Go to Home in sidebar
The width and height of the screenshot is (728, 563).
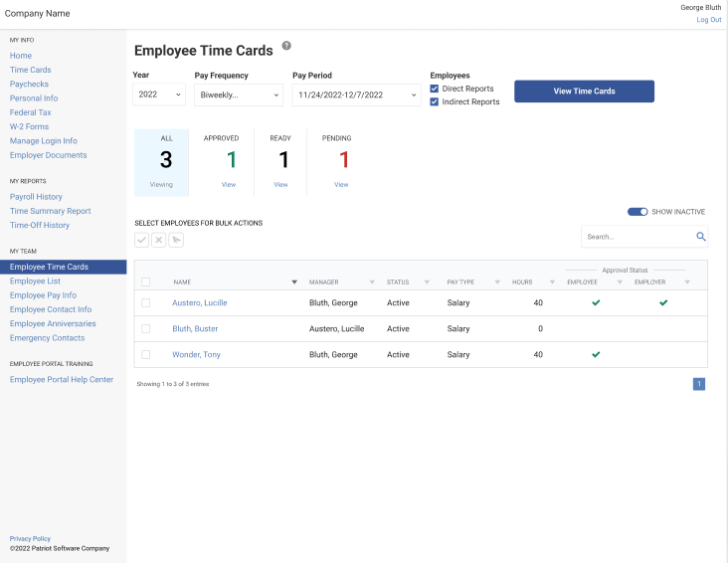click(21, 56)
